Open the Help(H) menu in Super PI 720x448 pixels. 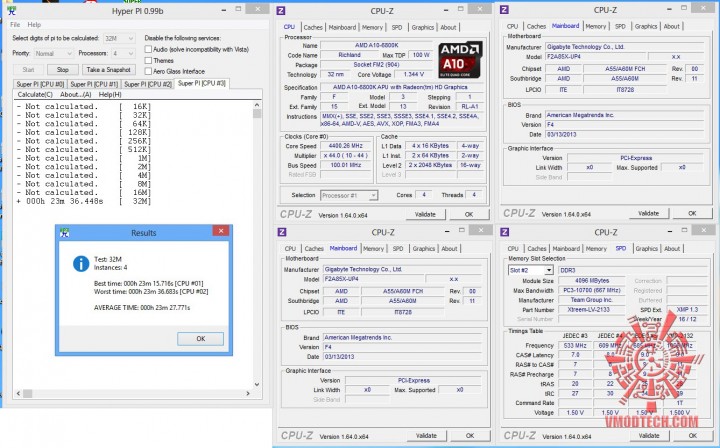[x=110, y=94]
